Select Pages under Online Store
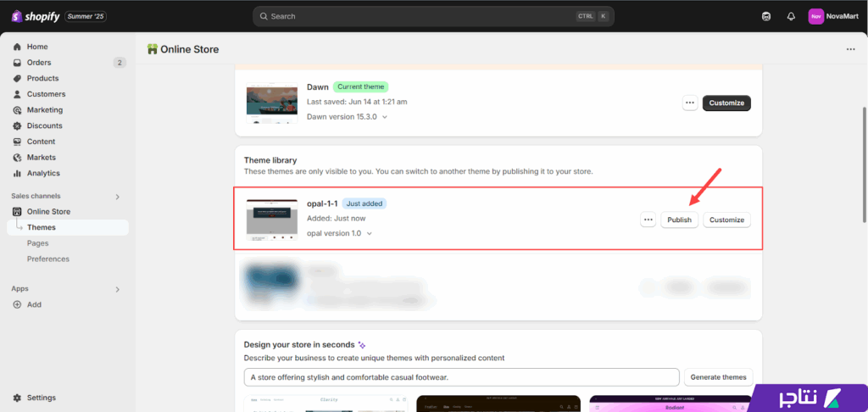868x412 pixels. pyautogui.click(x=38, y=243)
